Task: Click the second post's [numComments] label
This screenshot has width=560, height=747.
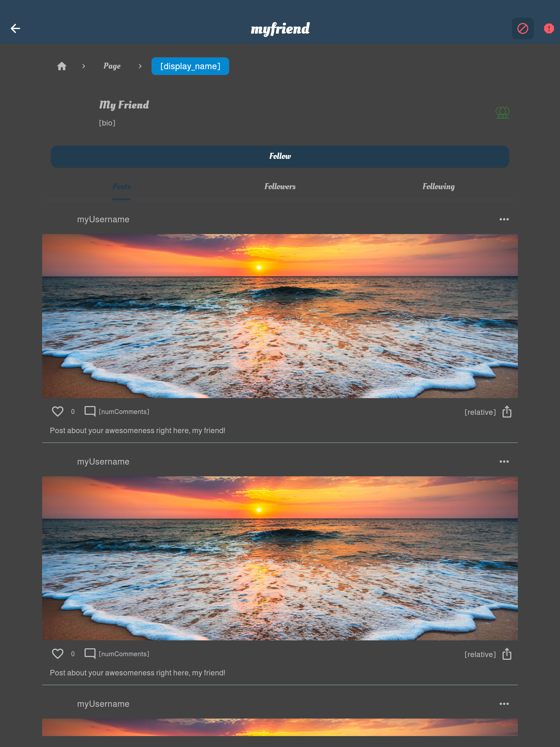Action: pos(124,654)
